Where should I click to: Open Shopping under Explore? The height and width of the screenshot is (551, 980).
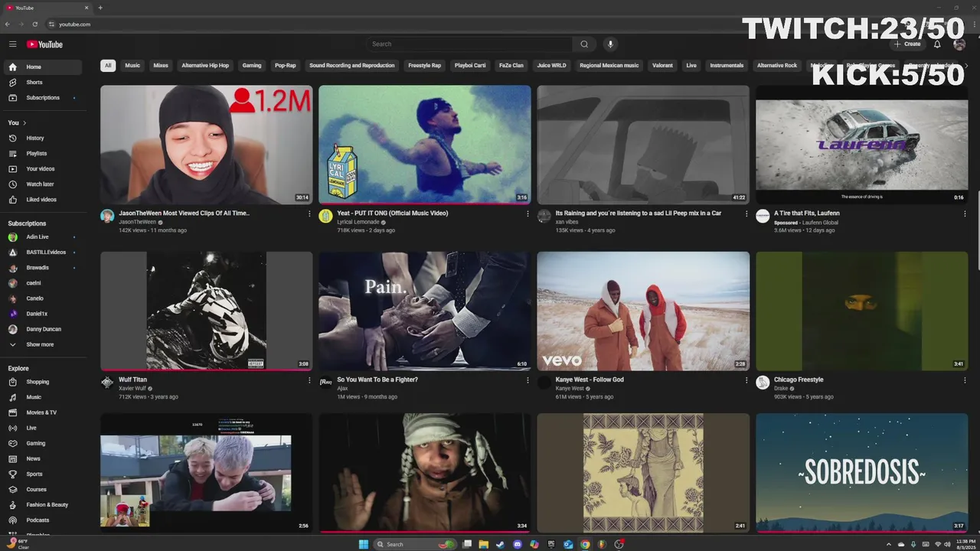tap(42, 382)
